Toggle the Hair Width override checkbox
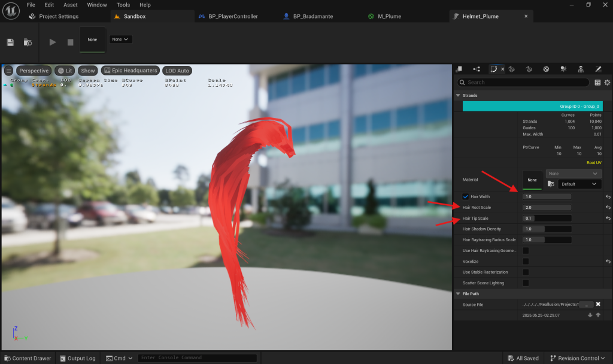Image resolution: width=613 pixels, height=364 pixels. (465, 196)
